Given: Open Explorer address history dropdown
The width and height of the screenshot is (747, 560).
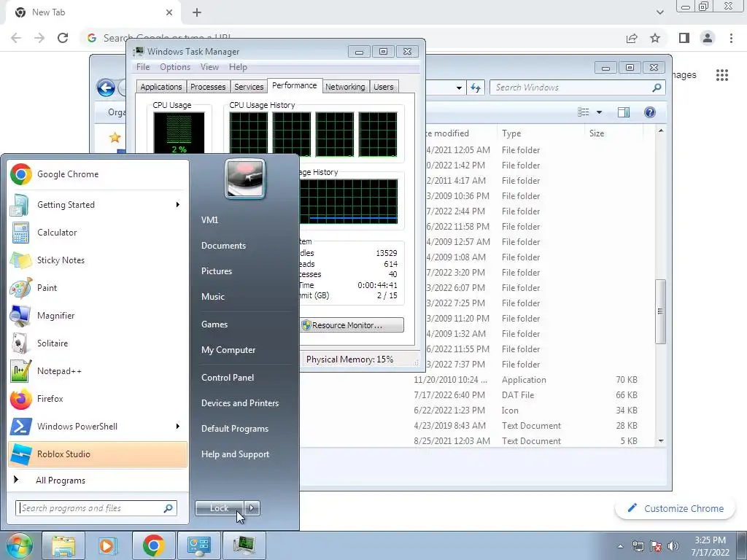Looking at the screenshot, I should coord(459,87).
